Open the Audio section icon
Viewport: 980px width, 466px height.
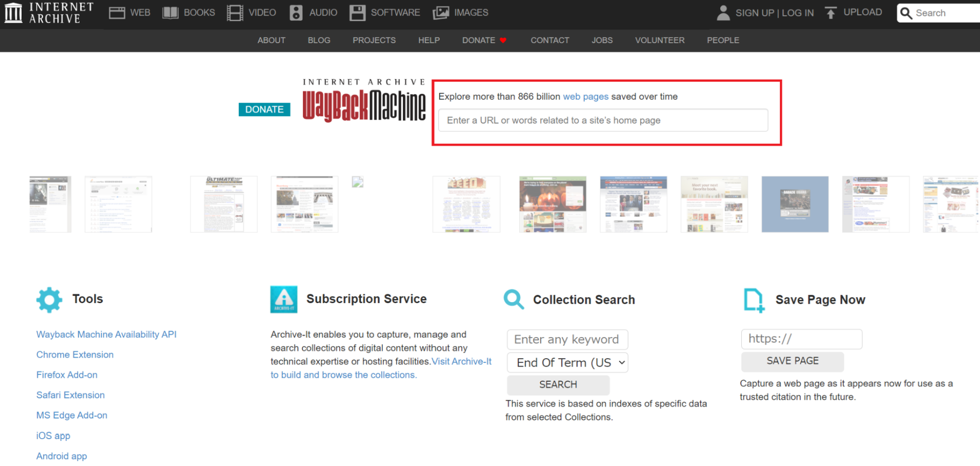coord(296,13)
